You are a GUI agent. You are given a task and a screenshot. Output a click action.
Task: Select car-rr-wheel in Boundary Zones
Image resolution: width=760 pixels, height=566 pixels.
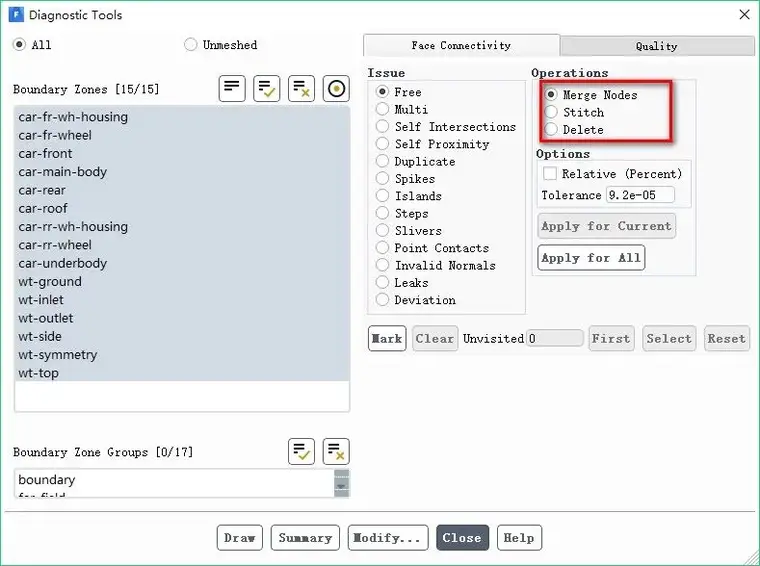[182, 245]
